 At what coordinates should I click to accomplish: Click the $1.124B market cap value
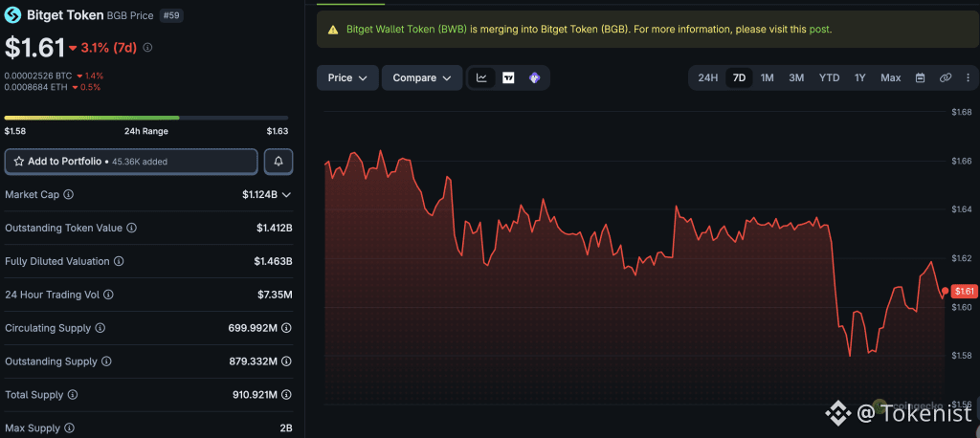tap(259, 194)
